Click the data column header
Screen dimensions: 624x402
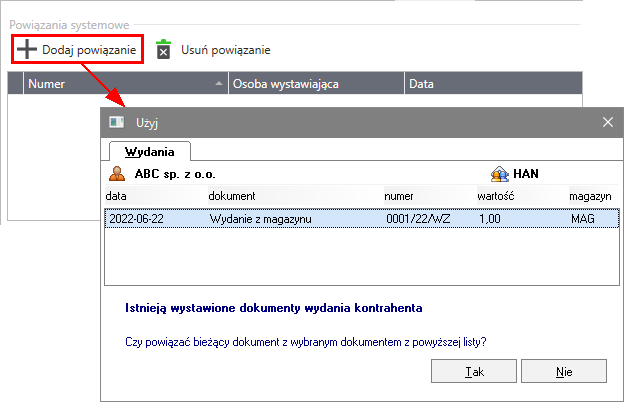(116, 196)
